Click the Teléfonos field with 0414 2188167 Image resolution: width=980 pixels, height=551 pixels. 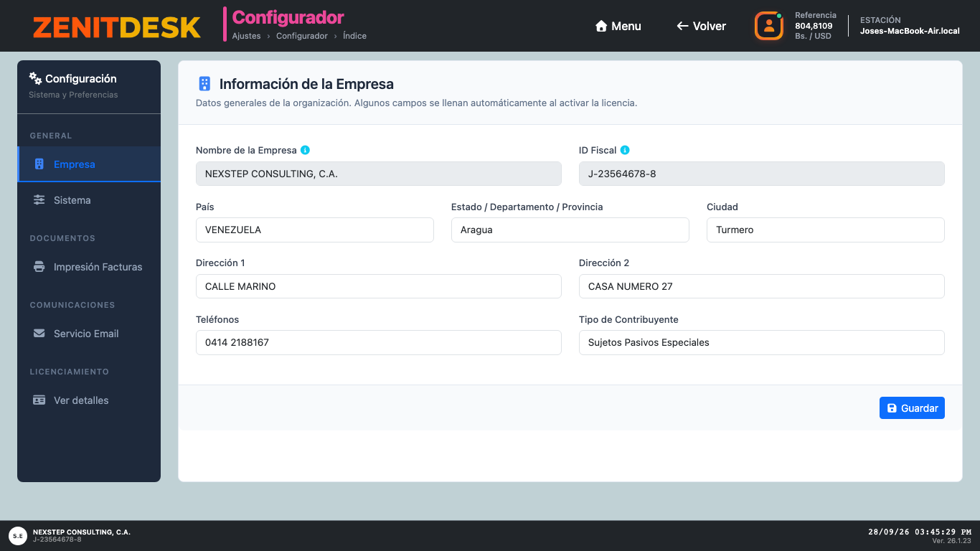click(379, 342)
